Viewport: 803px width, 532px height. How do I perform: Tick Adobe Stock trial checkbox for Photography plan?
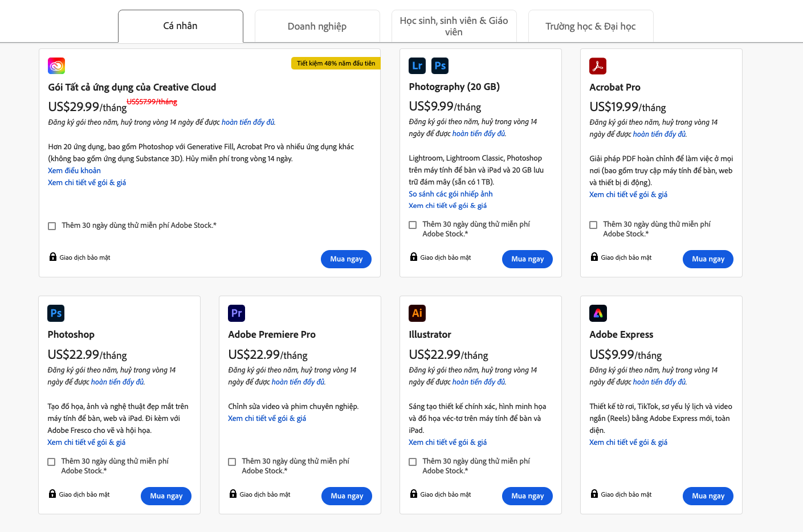[x=413, y=225]
